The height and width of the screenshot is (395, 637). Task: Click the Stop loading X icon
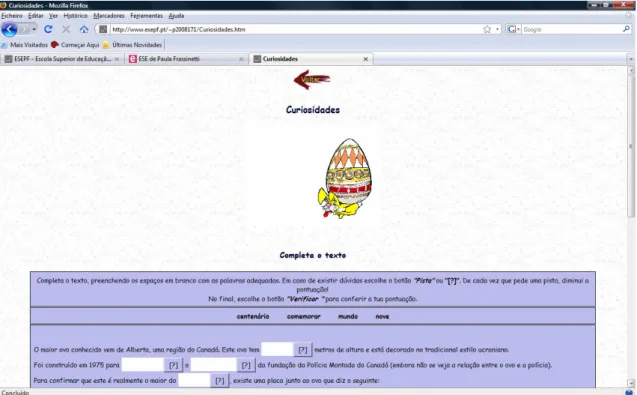(x=66, y=29)
